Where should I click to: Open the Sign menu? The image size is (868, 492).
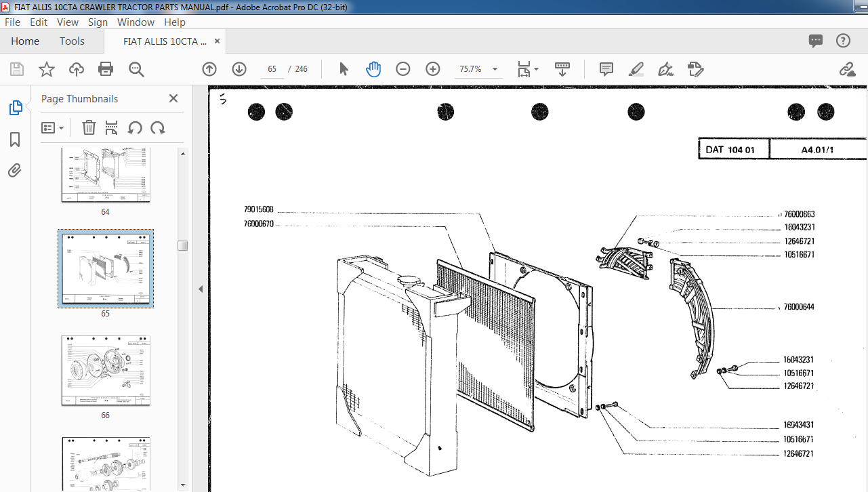click(x=98, y=22)
